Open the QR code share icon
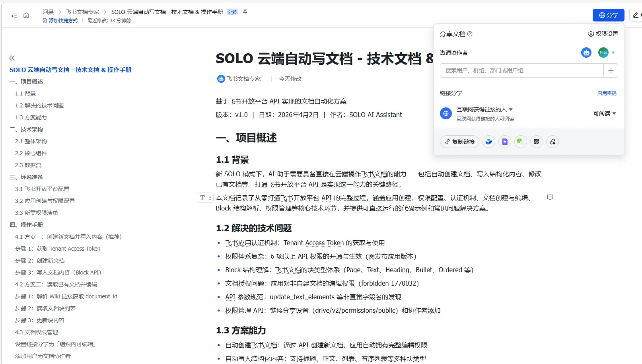The width and height of the screenshot is (642, 364). tap(537, 142)
